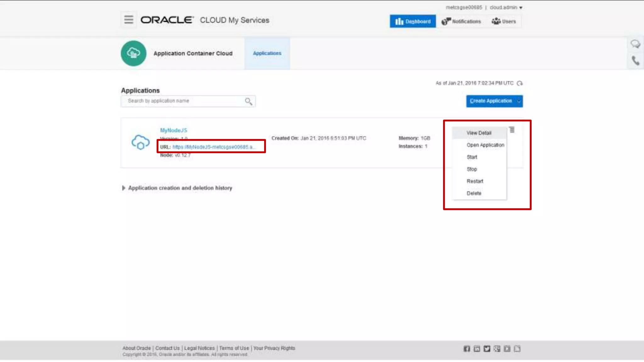Click the Twitter footer icon
Image resolution: width=644 pixels, height=362 pixels.
pos(487,349)
